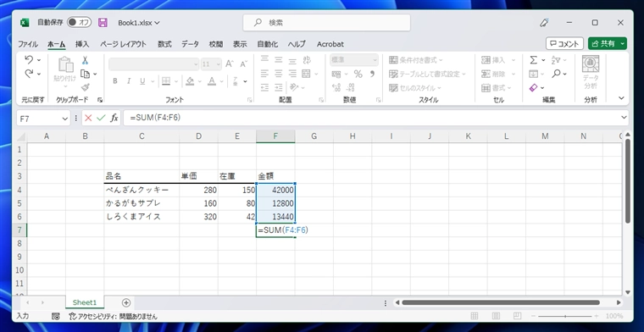
Task: Collapse the ribbon with chevron
Action: pyautogui.click(x=621, y=98)
